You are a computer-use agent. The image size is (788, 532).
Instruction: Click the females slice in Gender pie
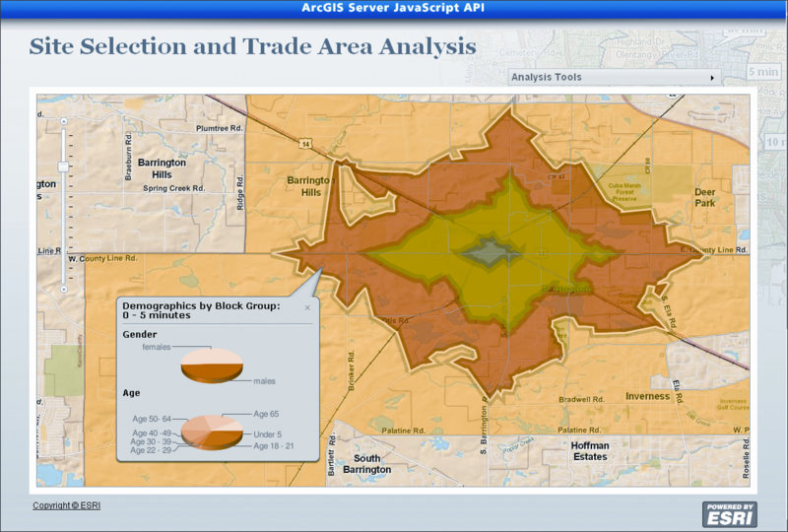coord(212,357)
